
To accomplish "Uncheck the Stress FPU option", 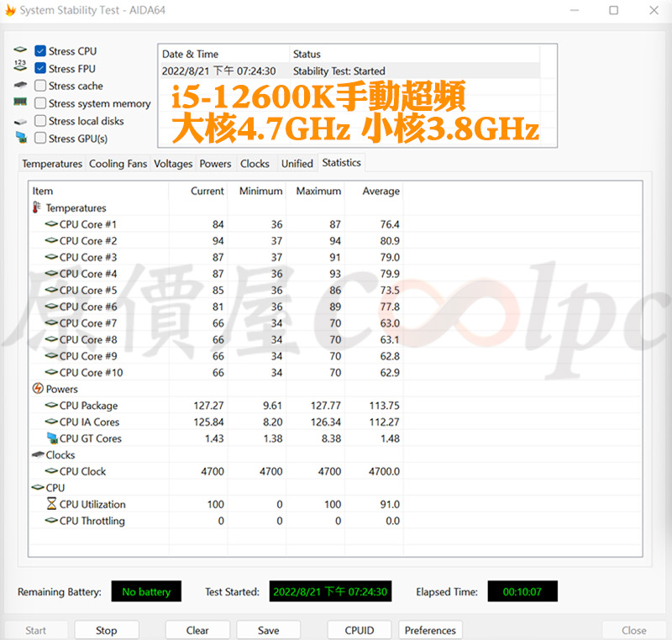I will tap(40, 68).
